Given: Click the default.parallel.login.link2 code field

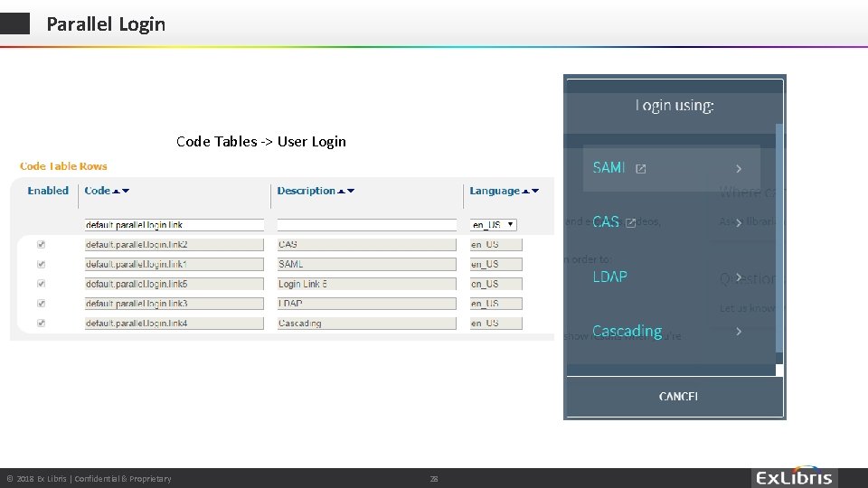Looking at the screenshot, I should [x=175, y=245].
